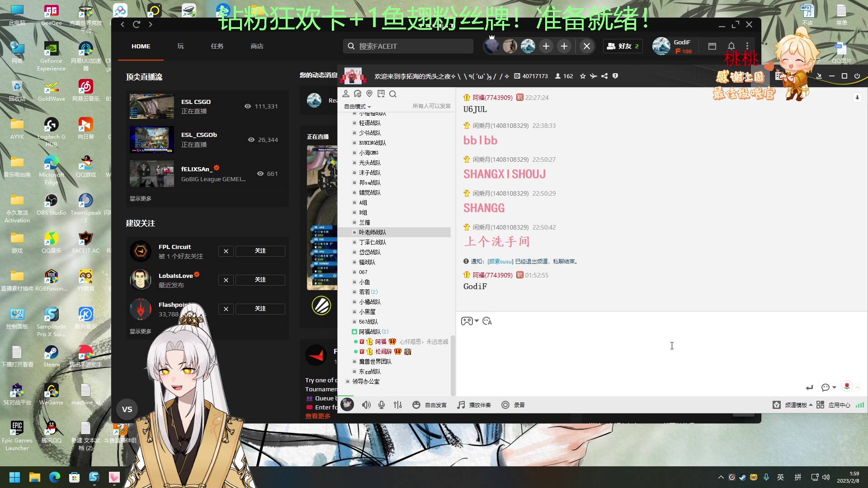Open 好友 friends list button
Screen dimensions: 868x488
623,46
